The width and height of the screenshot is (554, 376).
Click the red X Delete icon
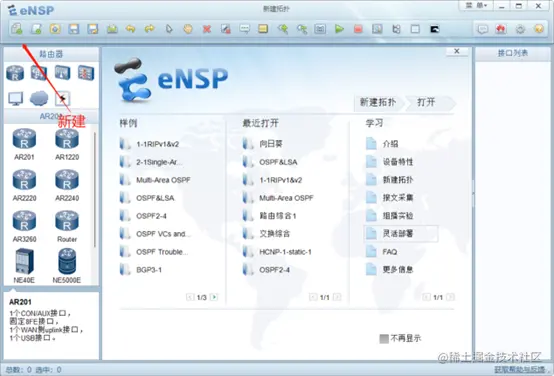tap(207, 29)
